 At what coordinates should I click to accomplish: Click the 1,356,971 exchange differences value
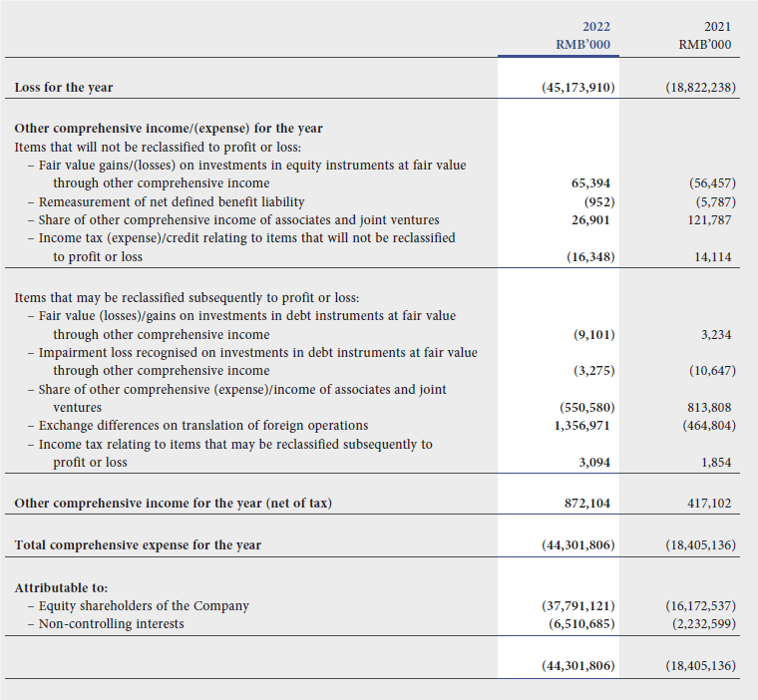point(583,426)
